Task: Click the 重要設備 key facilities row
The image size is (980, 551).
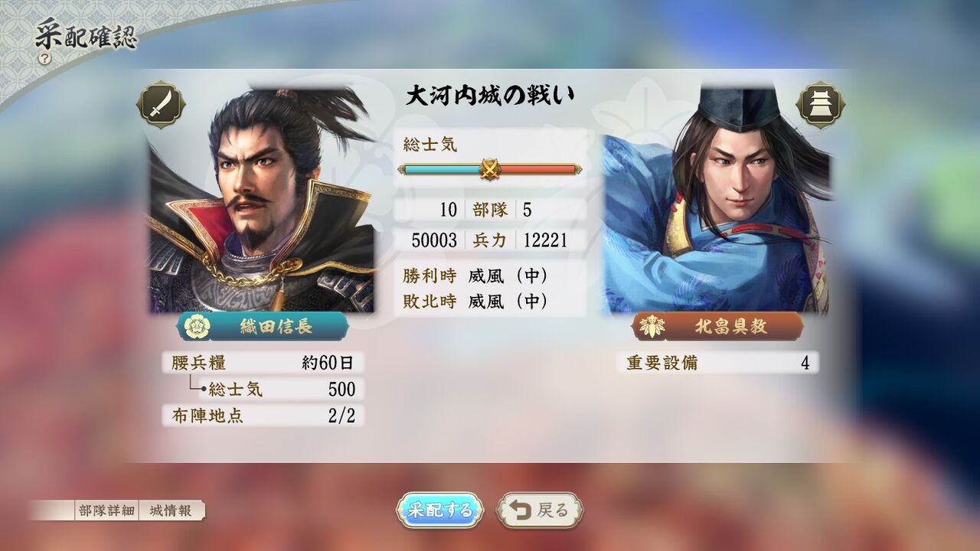Action: coord(717,363)
